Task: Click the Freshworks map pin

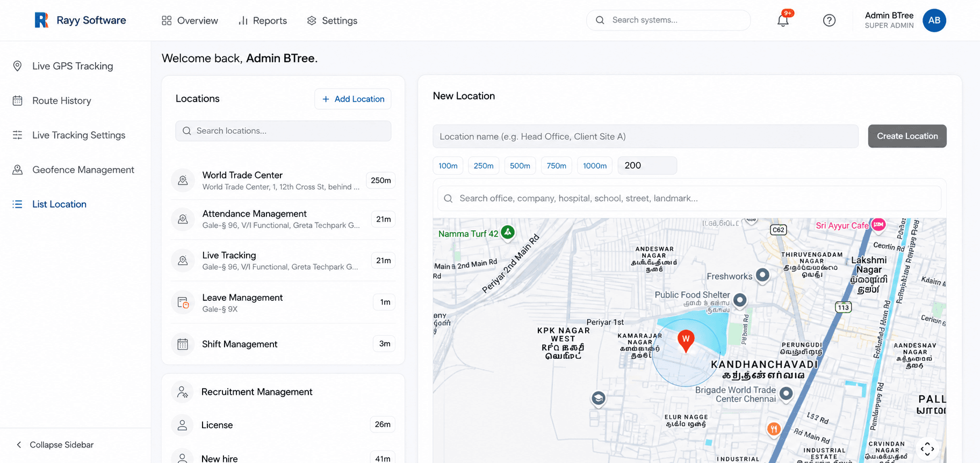Action: pos(762,276)
